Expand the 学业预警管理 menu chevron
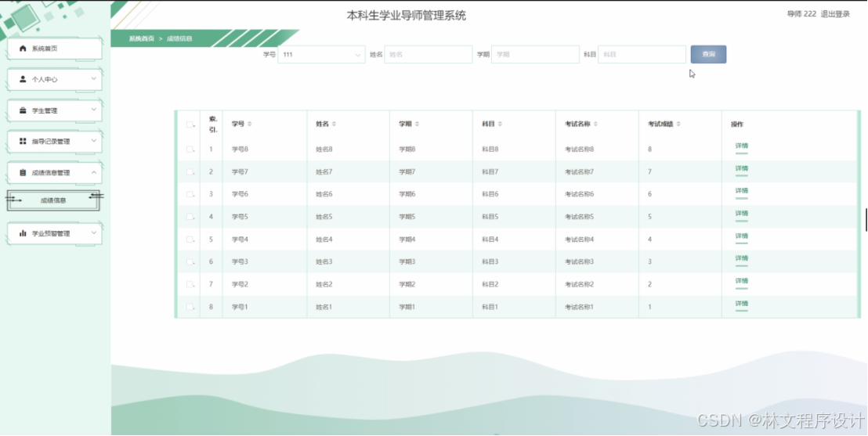Image resolution: width=868 pixels, height=436 pixels. 93,232
